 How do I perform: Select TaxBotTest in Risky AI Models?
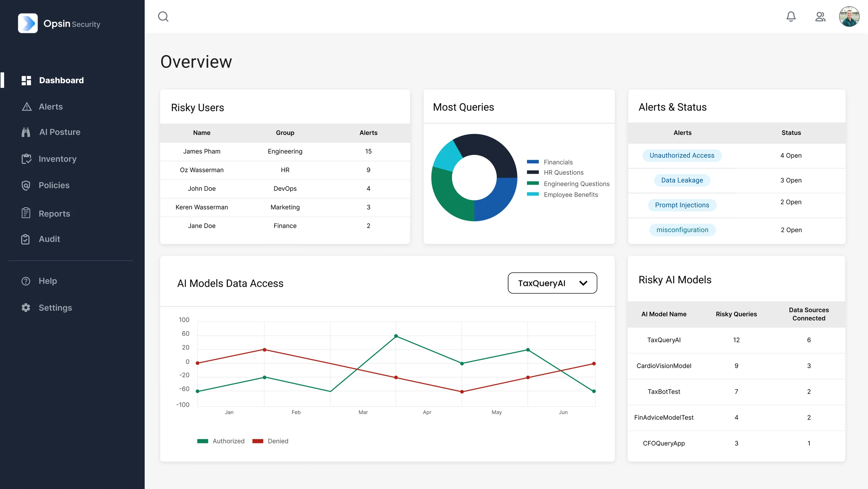664,392
